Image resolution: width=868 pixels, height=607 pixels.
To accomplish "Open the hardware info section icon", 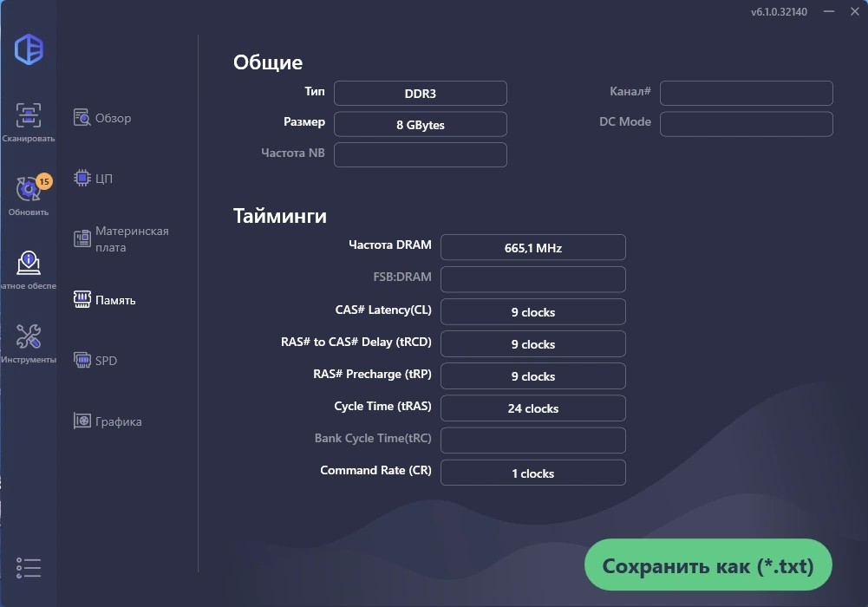I will (x=29, y=263).
